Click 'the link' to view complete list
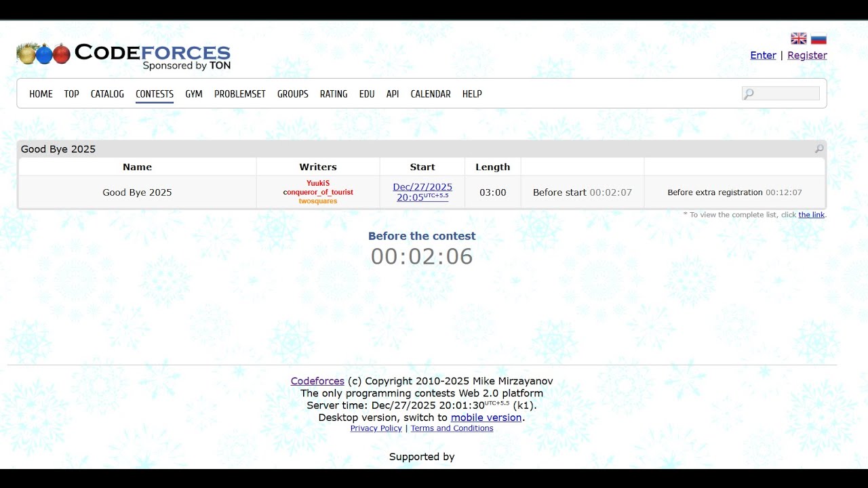The image size is (868, 488). [x=812, y=215]
